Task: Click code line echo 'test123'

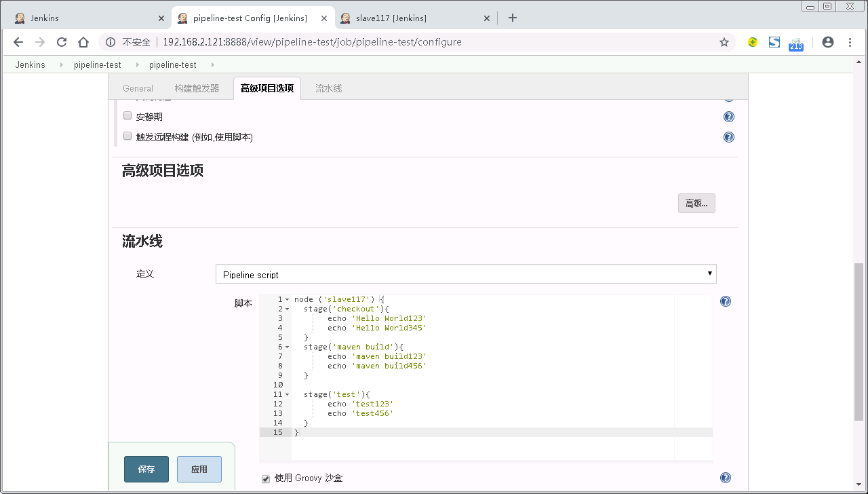Action: (360, 404)
